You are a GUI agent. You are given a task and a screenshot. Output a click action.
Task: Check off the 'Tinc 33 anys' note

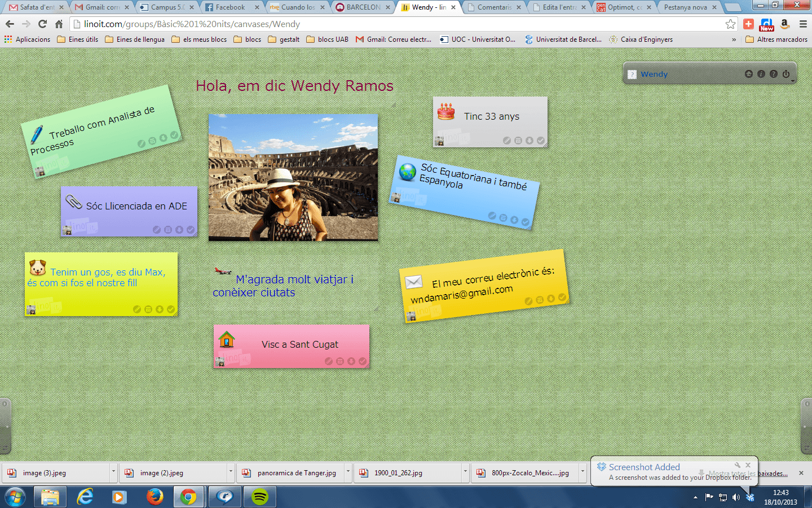pyautogui.click(x=541, y=141)
